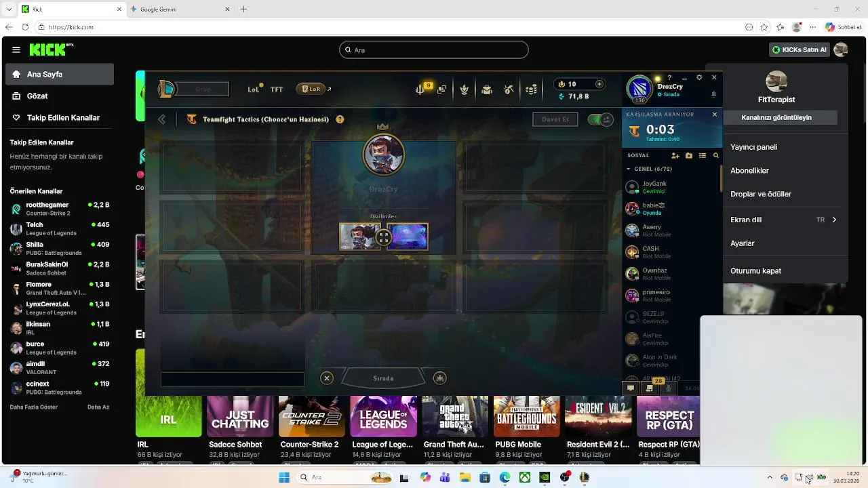Open friend JoyGank in social list
868x488 pixels.
671,187
